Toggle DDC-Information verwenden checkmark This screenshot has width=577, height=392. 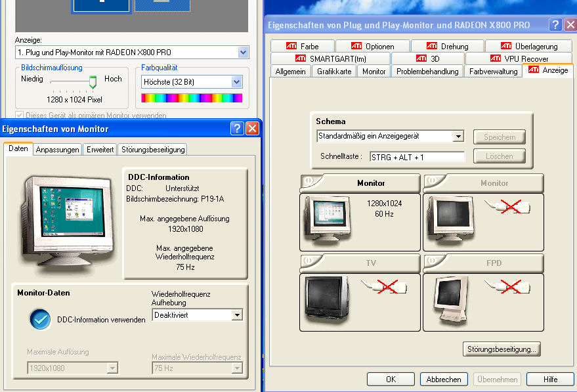(x=40, y=319)
